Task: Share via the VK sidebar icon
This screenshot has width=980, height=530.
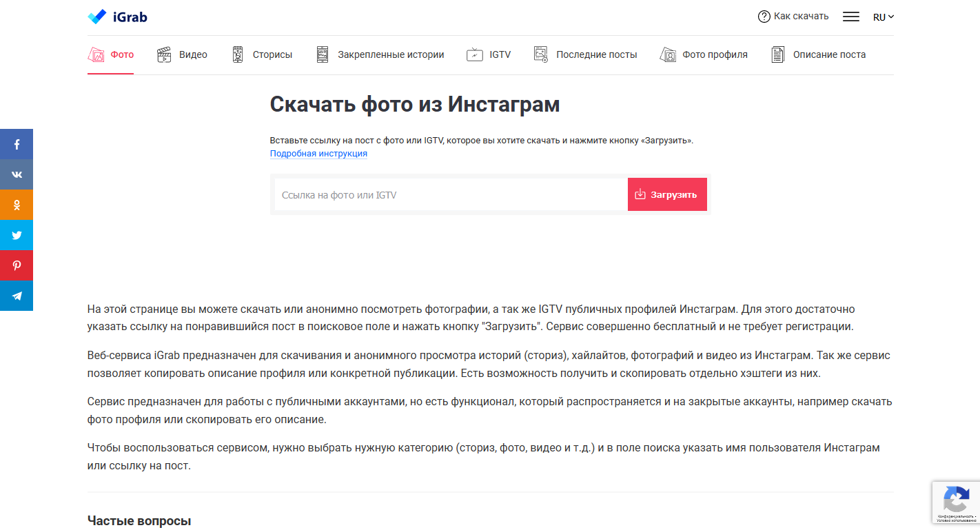Action: click(x=17, y=174)
